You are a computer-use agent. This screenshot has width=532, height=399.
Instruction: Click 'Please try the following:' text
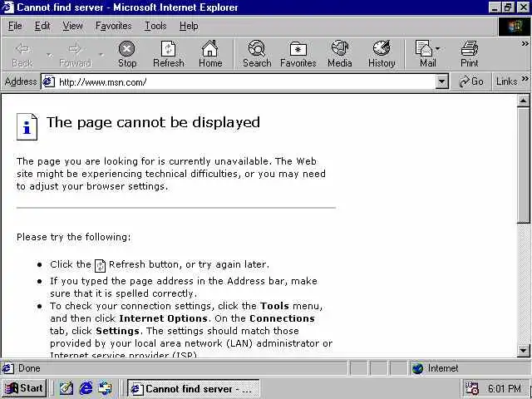click(x=74, y=237)
